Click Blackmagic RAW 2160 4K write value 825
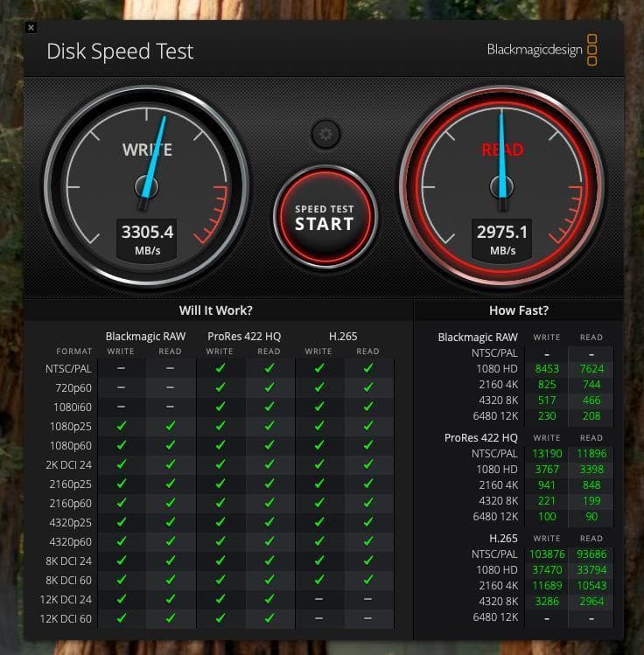The height and width of the screenshot is (655, 644). click(547, 384)
